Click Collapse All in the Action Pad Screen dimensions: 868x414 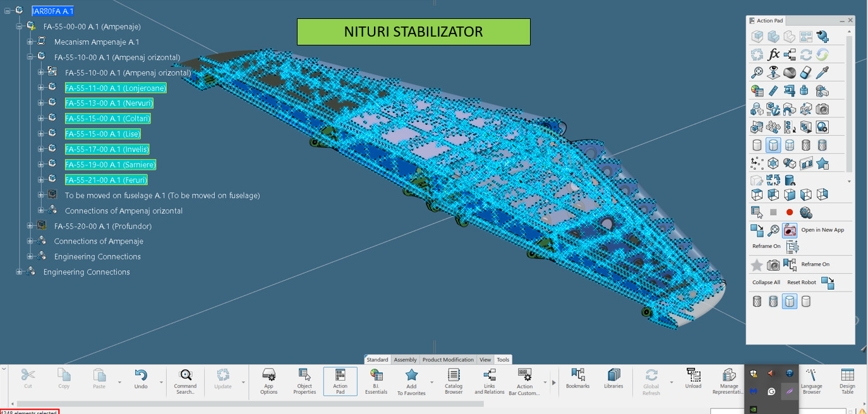766,282
